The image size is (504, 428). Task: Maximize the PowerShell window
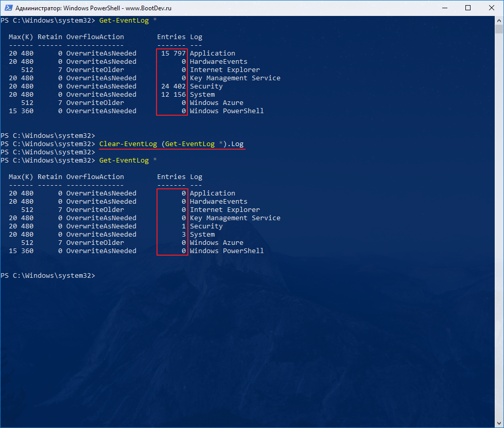[468, 8]
